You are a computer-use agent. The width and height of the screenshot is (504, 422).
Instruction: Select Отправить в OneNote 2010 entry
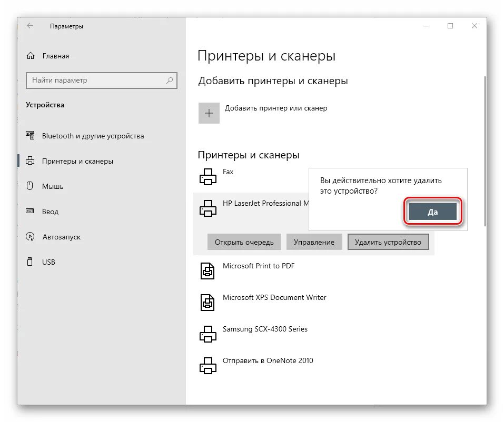(268, 360)
